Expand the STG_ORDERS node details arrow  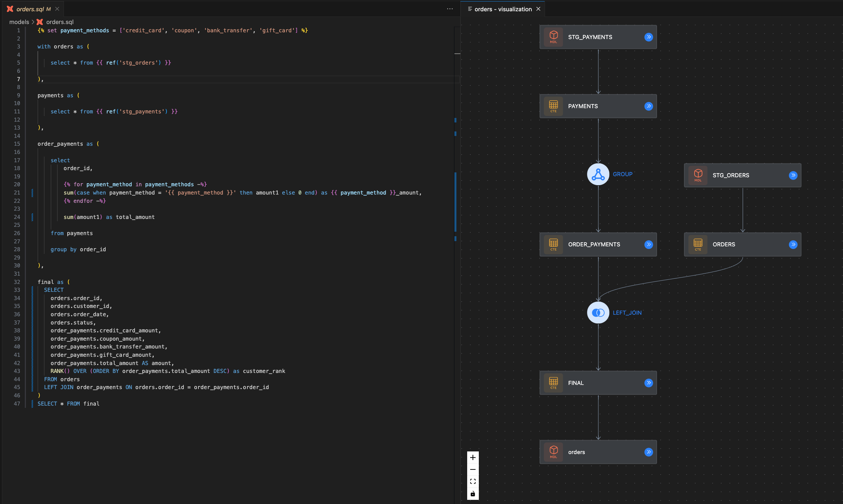pos(793,175)
